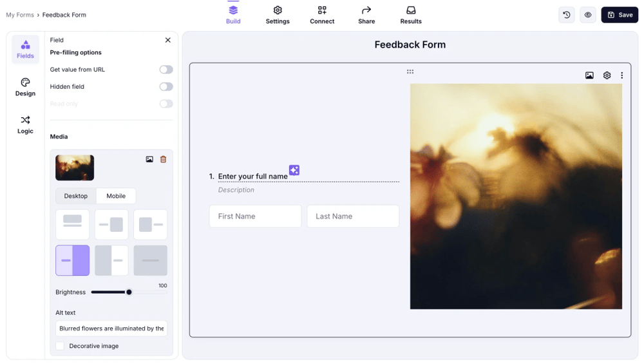
Task: Click the Alt text input field
Action: click(111, 329)
